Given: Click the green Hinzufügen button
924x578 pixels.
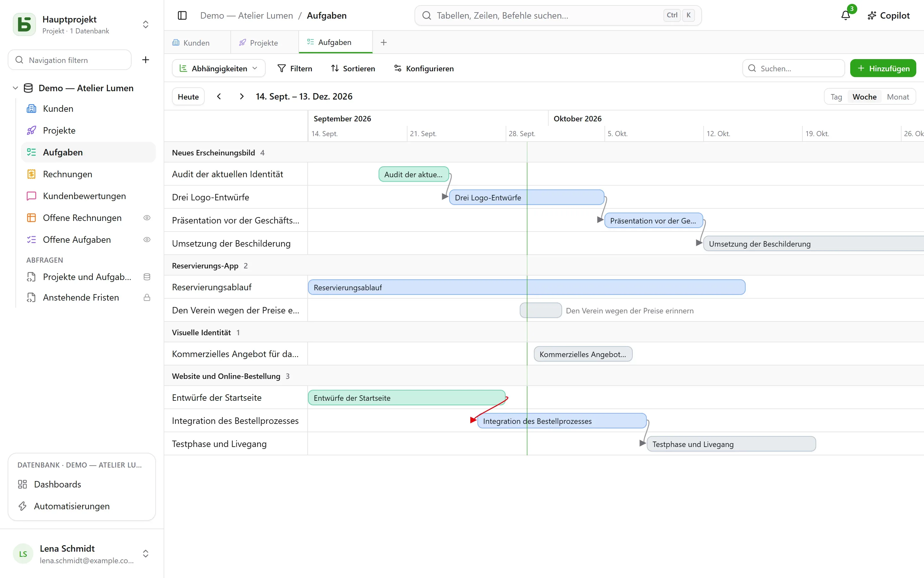Looking at the screenshot, I should tap(883, 68).
